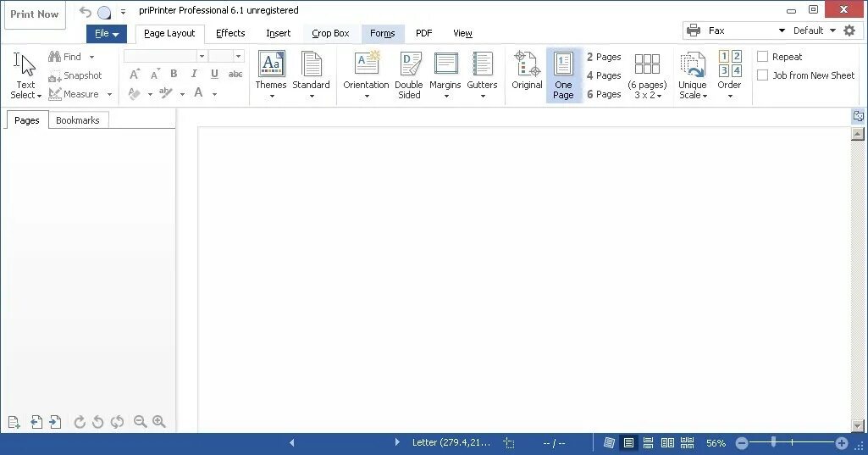Open the Themes gallery
Screen dimensions: 868x455
(271, 75)
